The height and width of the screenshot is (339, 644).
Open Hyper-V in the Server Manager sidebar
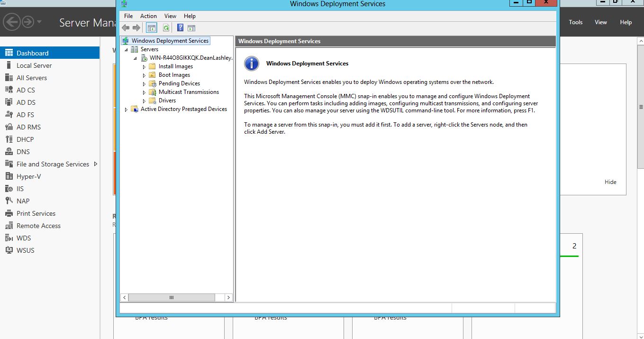(x=28, y=176)
